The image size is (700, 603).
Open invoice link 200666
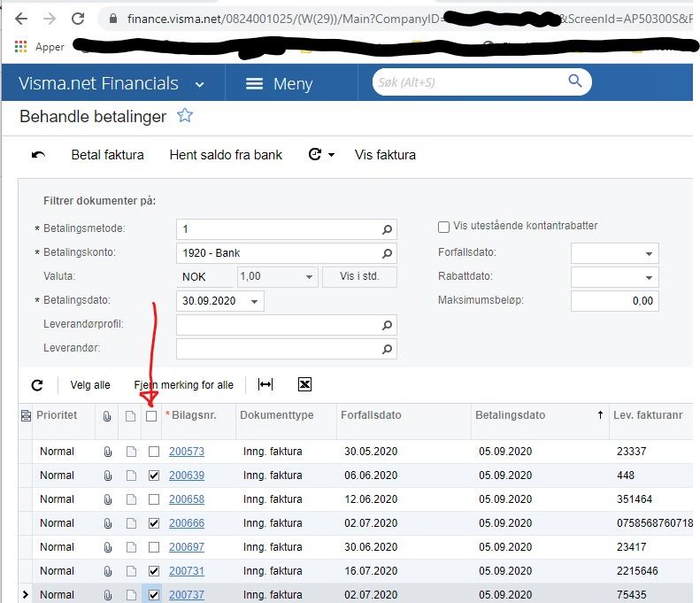pyautogui.click(x=187, y=523)
